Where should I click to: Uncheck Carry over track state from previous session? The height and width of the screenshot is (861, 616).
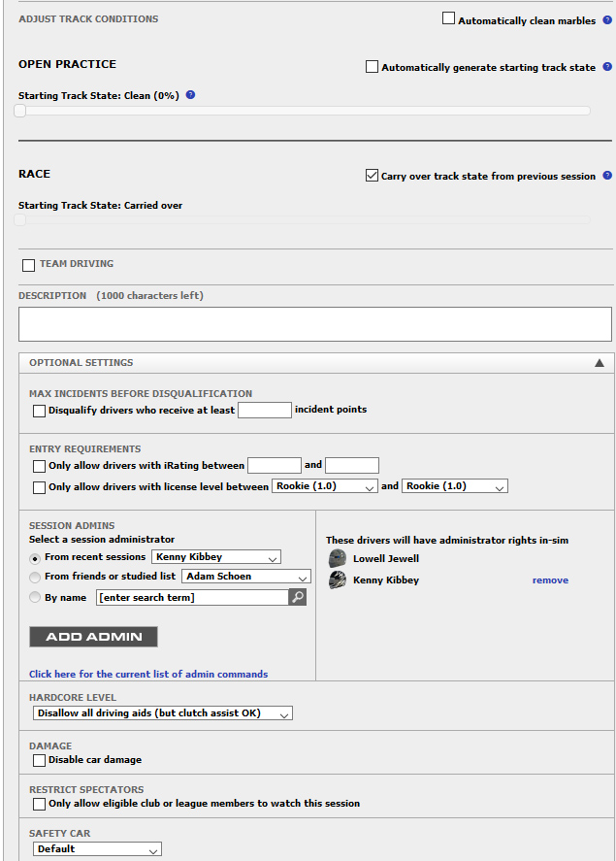pyautogui.click(x=372, y=176)
